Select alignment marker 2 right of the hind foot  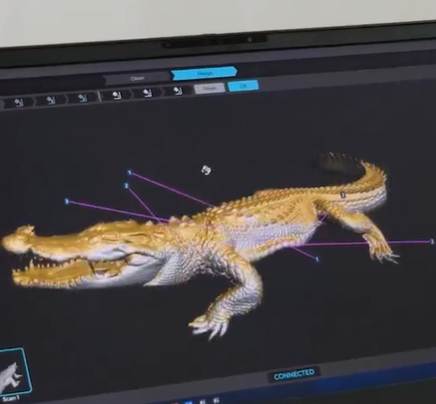click(x=432, y=242)
